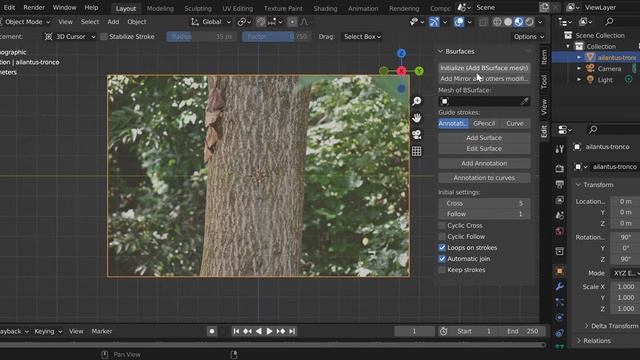Enable the Stabilize Stroke checkbox

click(104, 37)
